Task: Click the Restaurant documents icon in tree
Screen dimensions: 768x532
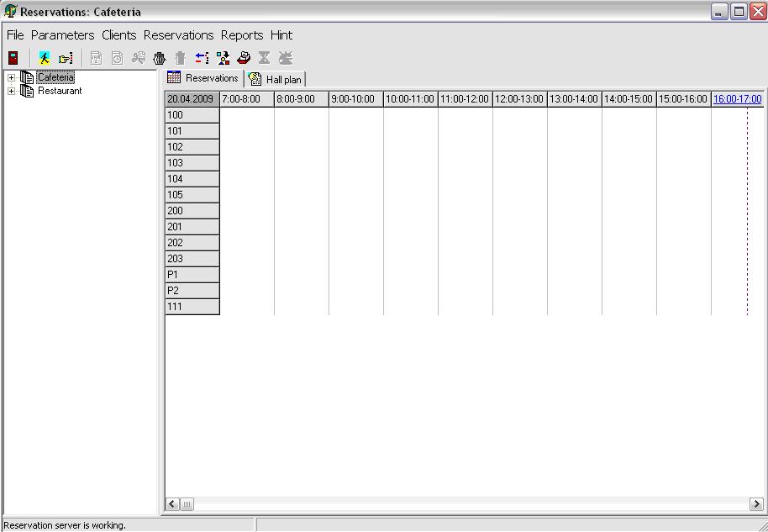Action: (27, 91)
